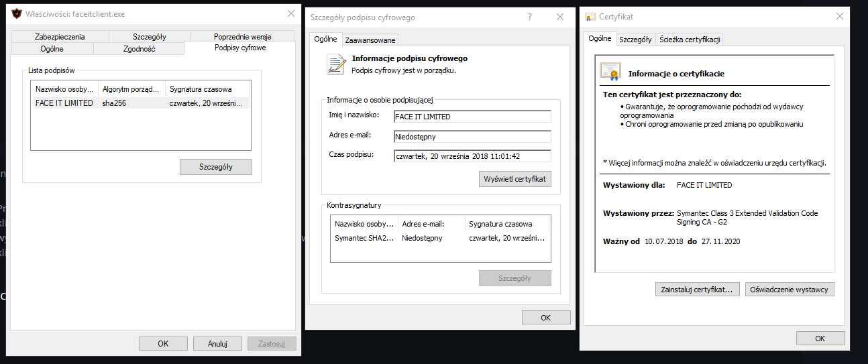Click the Niedostępny cell in the Kontrasygnatury list
This screenshot has width=868, height=364.
click(x=422, y=238)
